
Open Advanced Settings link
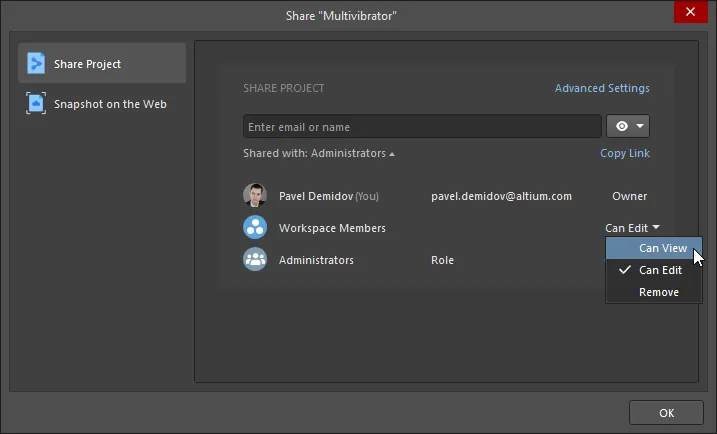pyautogui.click(x=602, y=88)
